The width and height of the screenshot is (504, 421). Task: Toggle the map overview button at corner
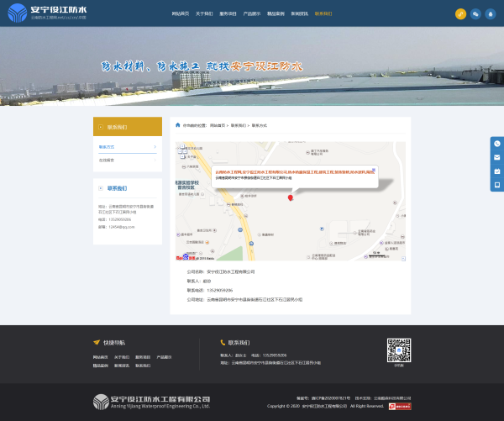tap(403, 259)
